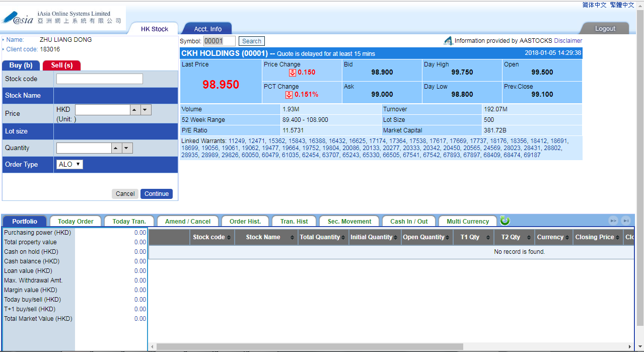Open the Order Type ALO dropdown
Image resolution: width=644 pixels, height=352 pixels.
tap(69, 165)
